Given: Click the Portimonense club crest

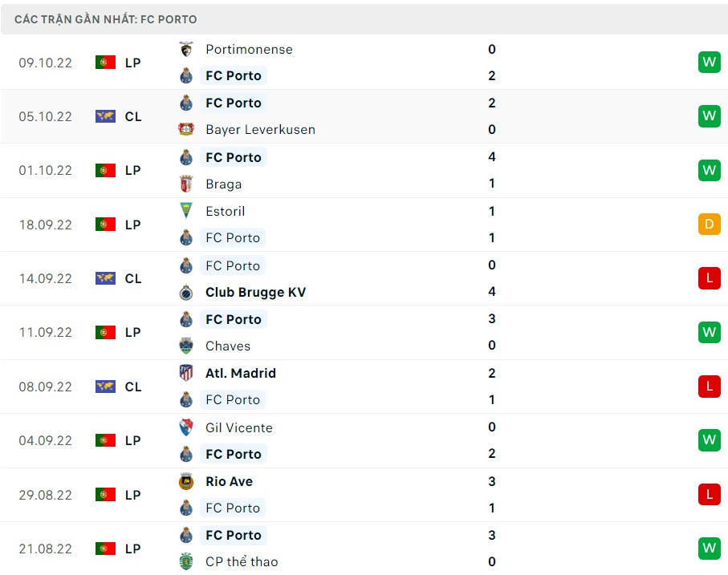Looking at the screenshot, I should pos(185,49).
